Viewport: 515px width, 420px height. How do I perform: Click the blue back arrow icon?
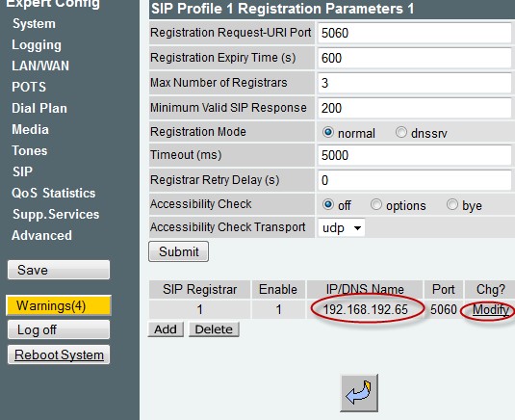pos(359,393)
